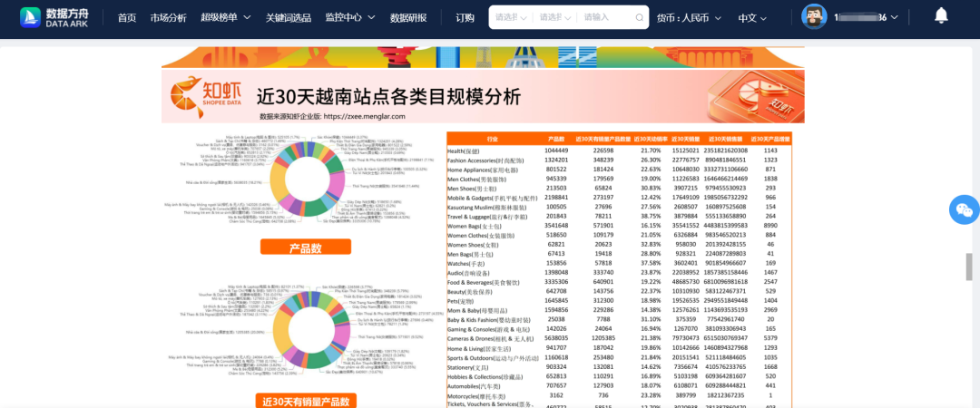Click the 近30天动销率 column header
This screenshot has height=408, width=980.
[x=651, y=138]
